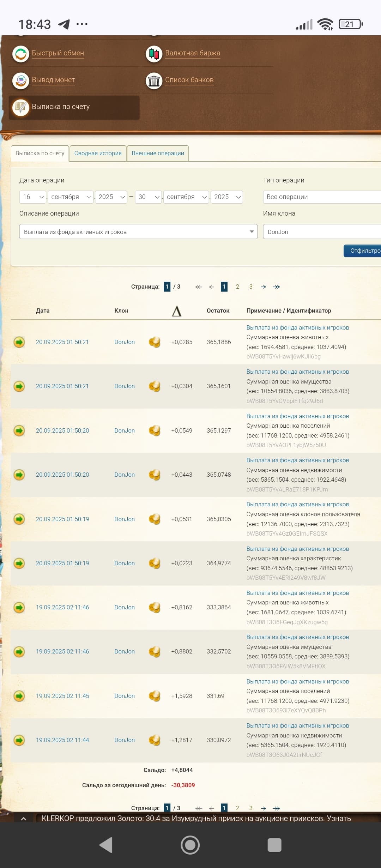
Task: Expand the Описание операции dropdown
Action: 138,232
